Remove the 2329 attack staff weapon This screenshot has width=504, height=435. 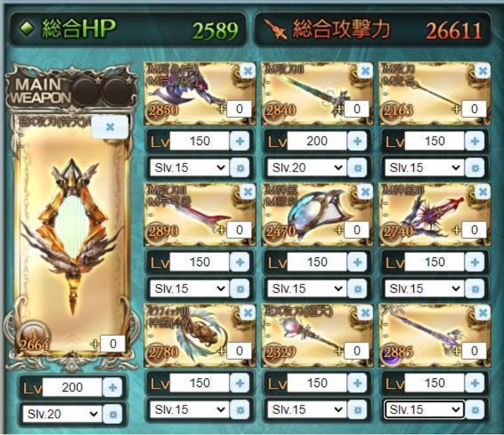(365, 313)
